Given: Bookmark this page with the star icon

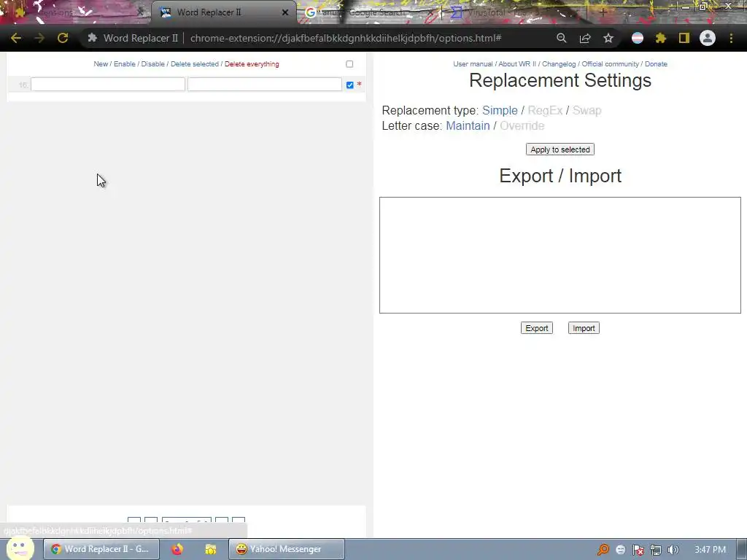Looking at the screenshot, I should pos(608,38).
